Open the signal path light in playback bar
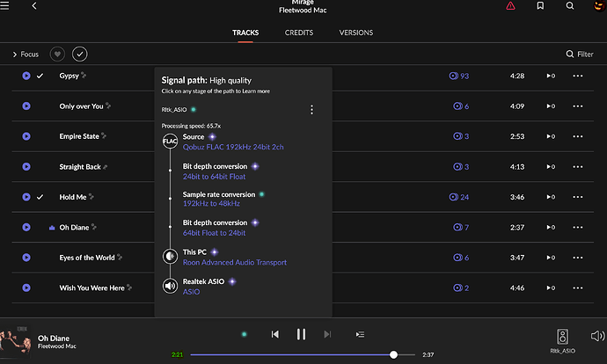 tap(245, 334)
